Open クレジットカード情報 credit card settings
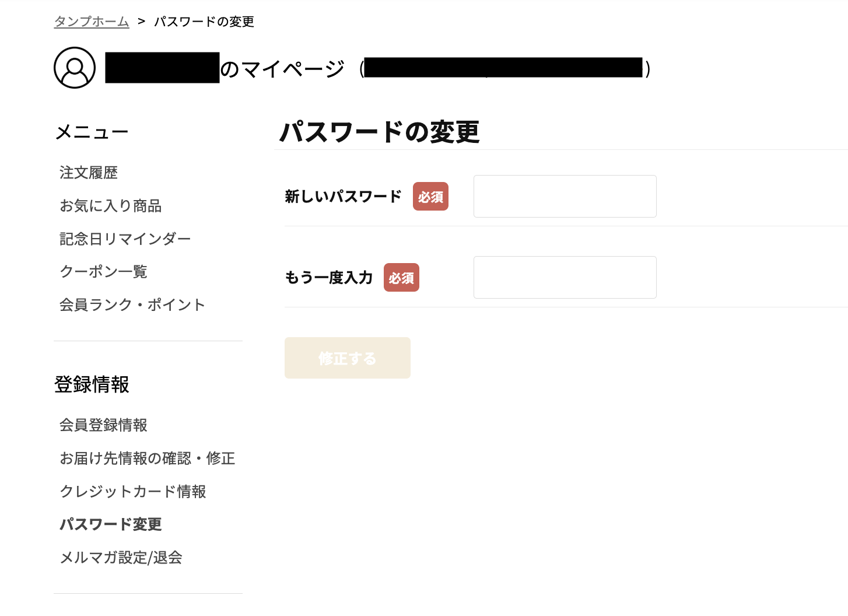This screenshot has height=616, width=848. [x=133, y=492]
